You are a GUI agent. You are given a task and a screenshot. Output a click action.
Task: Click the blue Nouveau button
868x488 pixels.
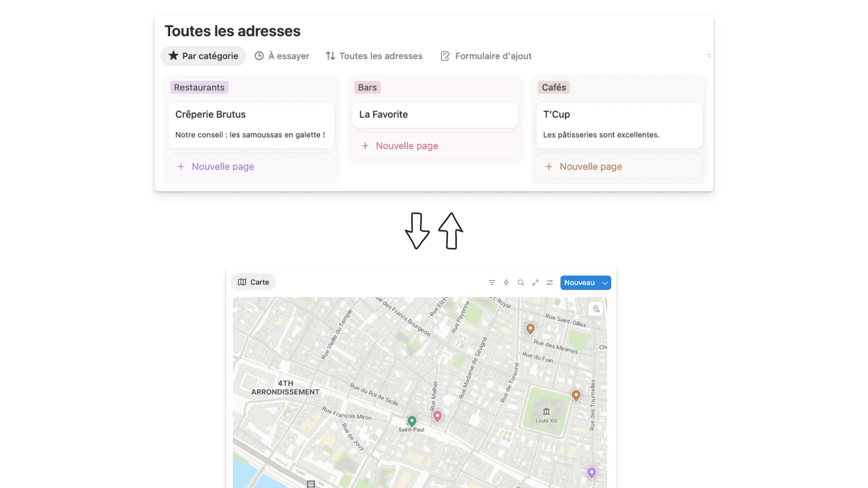tap(579, 283)
